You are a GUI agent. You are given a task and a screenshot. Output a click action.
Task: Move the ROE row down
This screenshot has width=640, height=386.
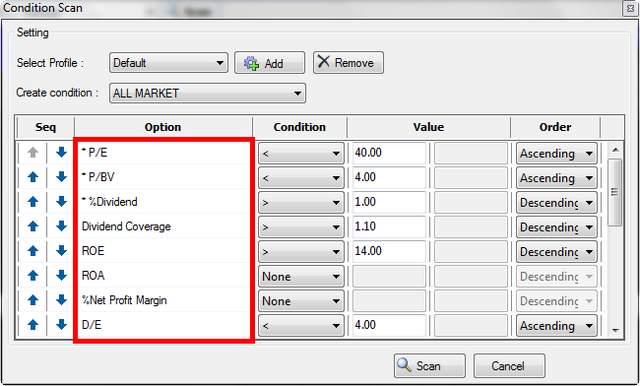click(61, 251)
